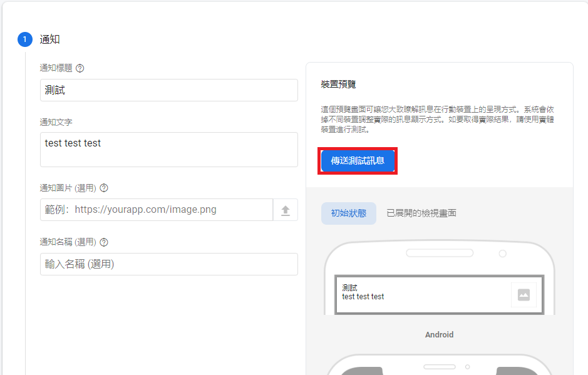Screen dimensions: 588x375
Task: Click the 通知標題 field containing 測試
Action: click(x=169, y=90)
